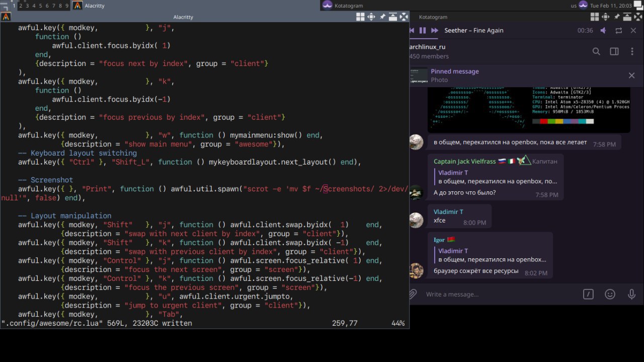The height and width of the screenshot is (362, 644).
Task: Open the Pinned message Photo
Action: pyautogui.click(x=519, y=76)
